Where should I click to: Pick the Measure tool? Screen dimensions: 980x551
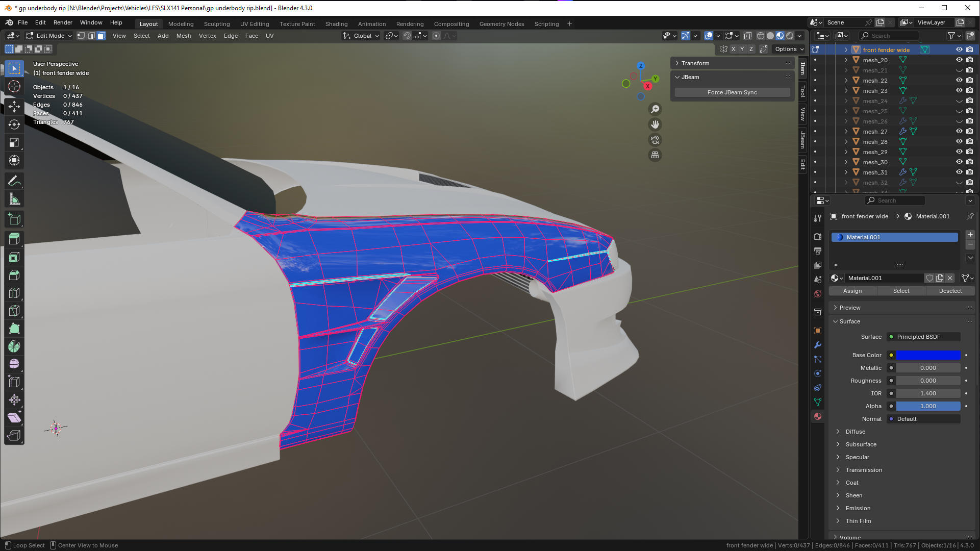[x=14, y=199]
